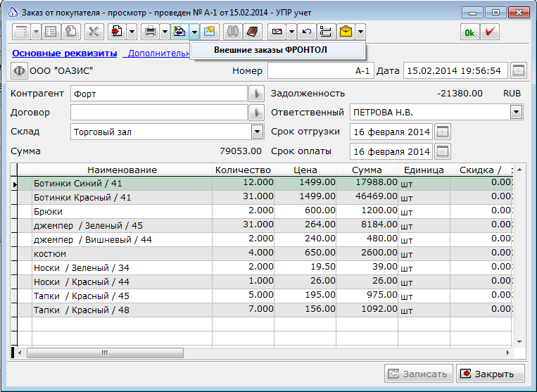Viewport: 537px width, 392px height.
Task: Select row Ботинки Красный / 41
Action: coord(265,198)
